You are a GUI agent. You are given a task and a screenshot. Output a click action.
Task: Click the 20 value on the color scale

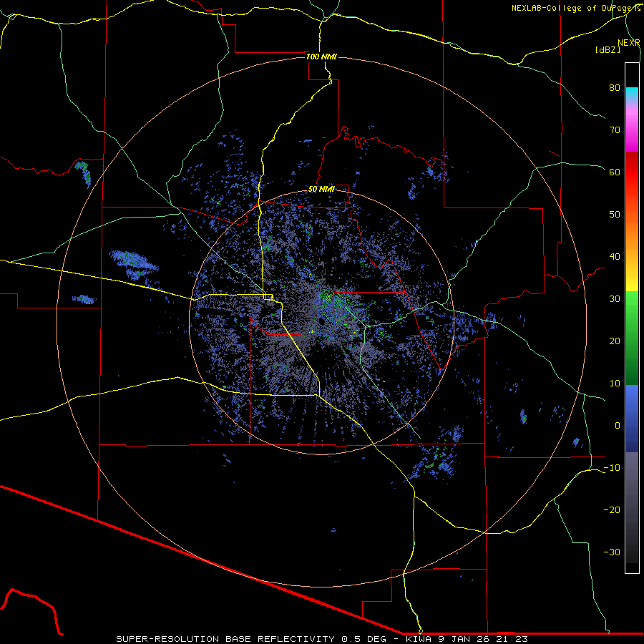tap(615, 341)
